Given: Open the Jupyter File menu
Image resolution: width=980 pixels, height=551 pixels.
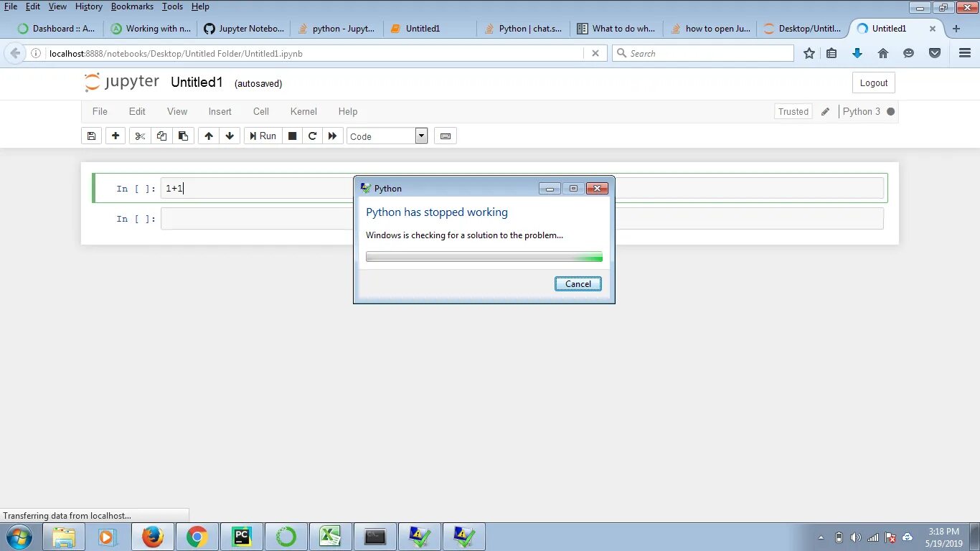Looking at the screenshot, I should pyautogui.click(x=100, y=111).
